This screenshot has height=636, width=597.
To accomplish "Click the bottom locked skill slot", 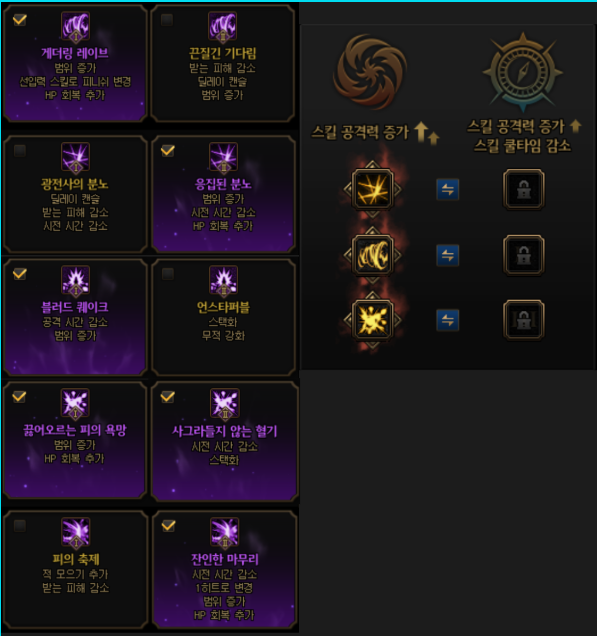I will pos(524,320).
